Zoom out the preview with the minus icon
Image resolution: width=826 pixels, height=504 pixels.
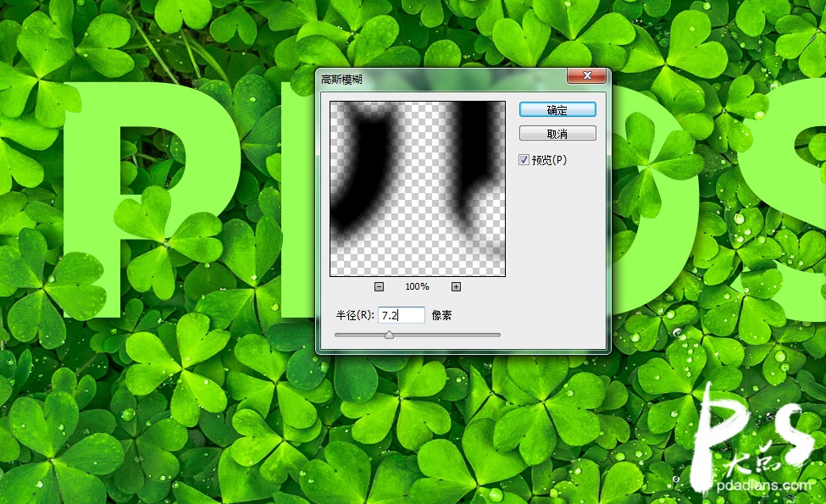click(x=379, y=286)
